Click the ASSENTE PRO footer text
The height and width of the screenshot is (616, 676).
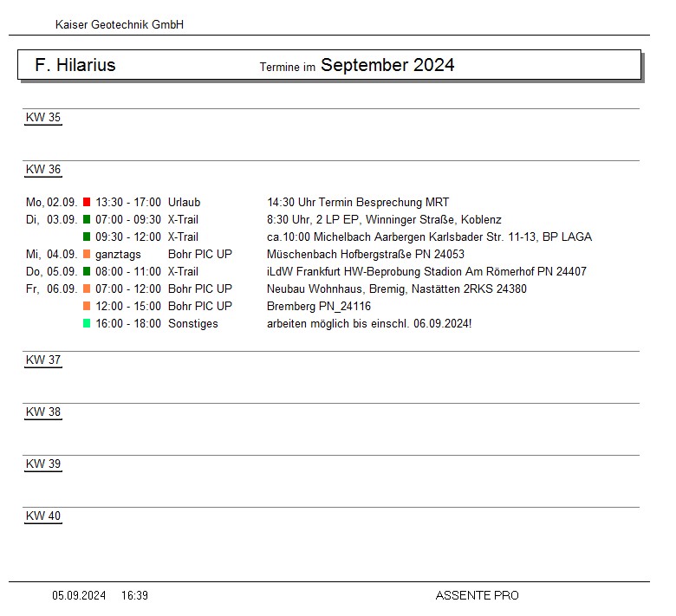point(477,595)
